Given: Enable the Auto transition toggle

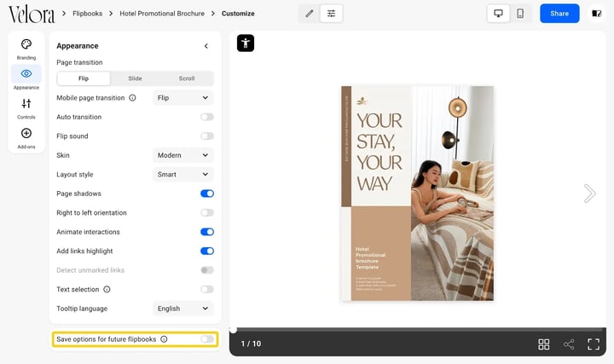Looking at the screenshot, I should pyautogui.click(x=207, y=117).
